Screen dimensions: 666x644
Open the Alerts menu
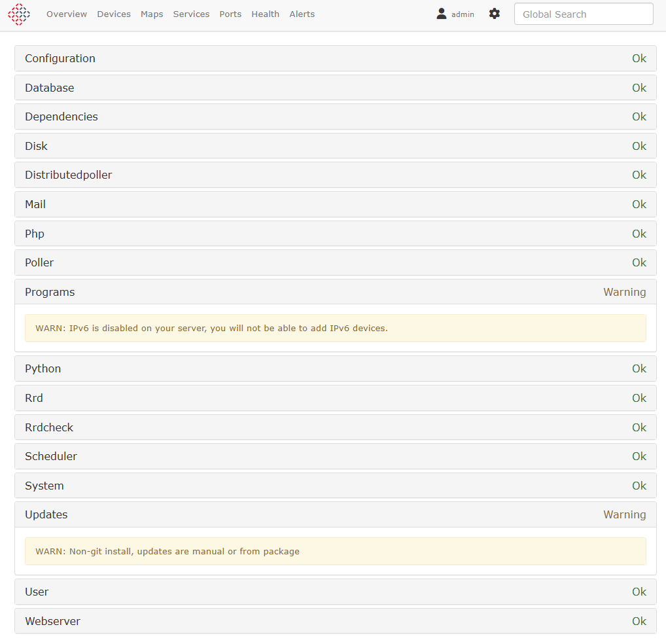click(302, 14)
